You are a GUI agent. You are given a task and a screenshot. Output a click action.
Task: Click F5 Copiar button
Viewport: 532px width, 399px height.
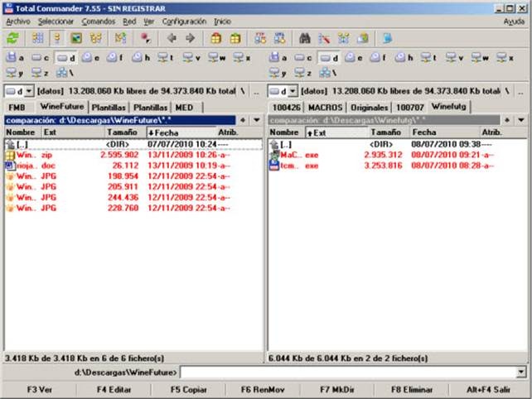(189, 390)
